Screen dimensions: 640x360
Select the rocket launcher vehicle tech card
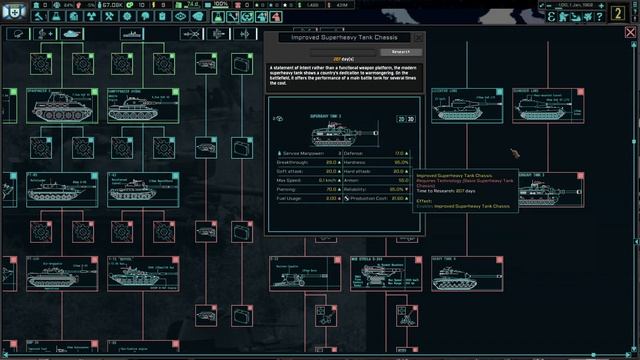(x=386, y=274)
